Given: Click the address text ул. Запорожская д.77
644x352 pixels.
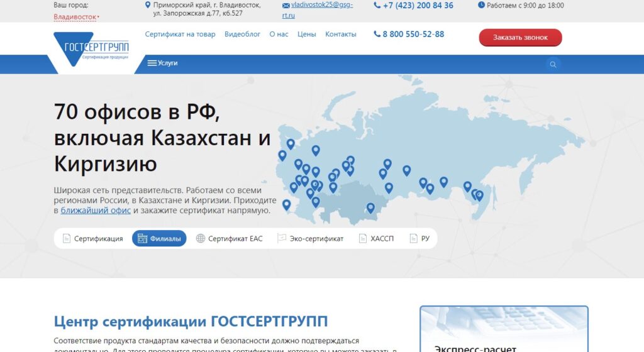Looking at the screenshot, I should pos(197,13).
